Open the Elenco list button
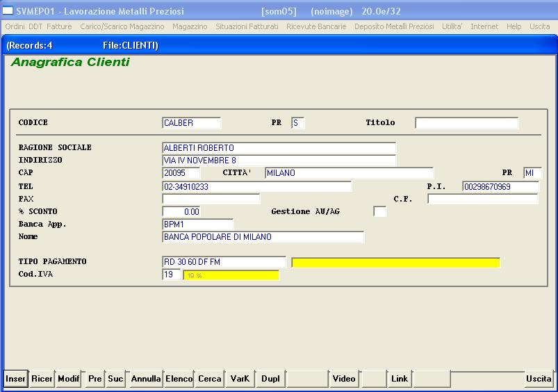Image resolution: width=558 pixels, height=392 pixels. [x=179, y=379]
